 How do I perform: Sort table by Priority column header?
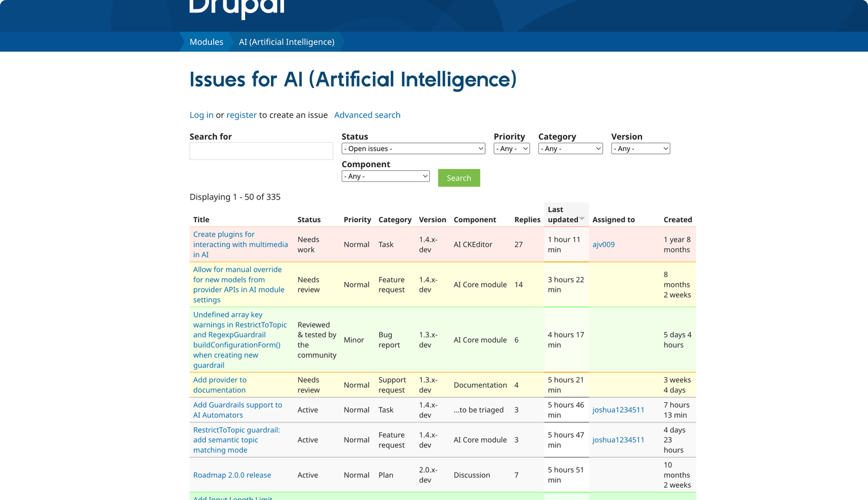click(357, 220)
